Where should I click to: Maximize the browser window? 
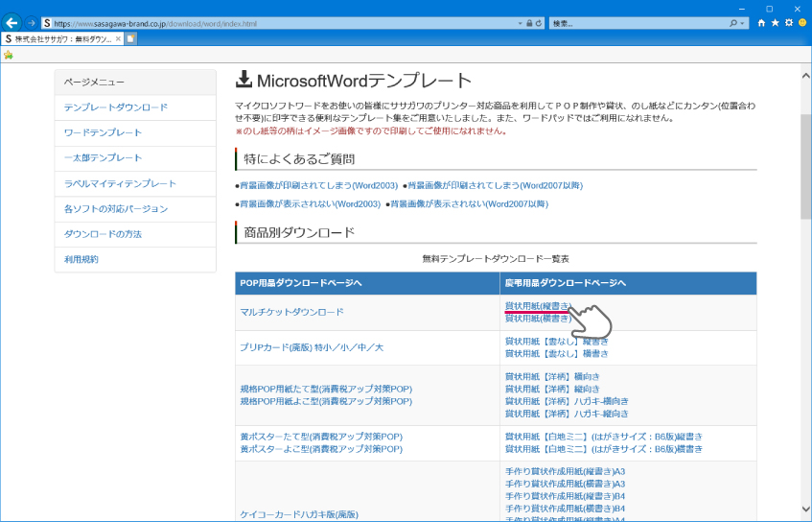coord(770,9)
